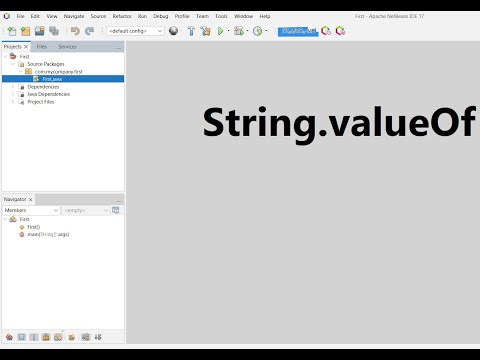Toggle Sort by Source in Navigator
The image size is (480, 360).
pos(98,337)
